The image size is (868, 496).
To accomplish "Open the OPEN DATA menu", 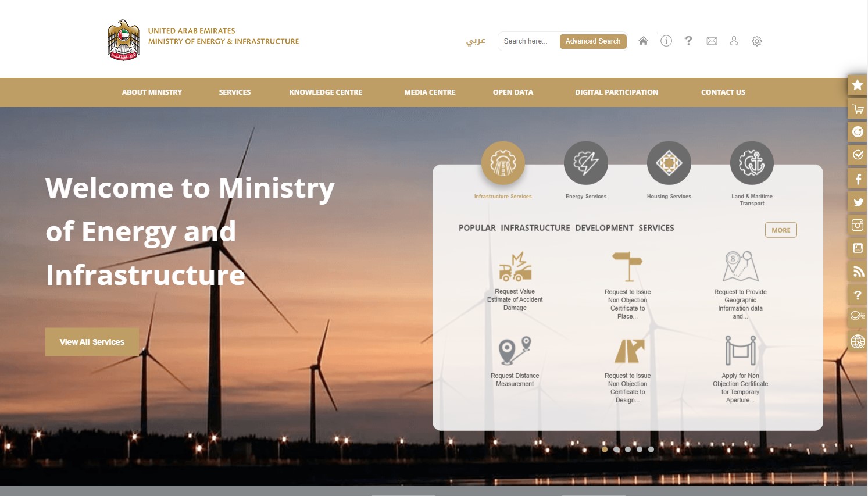I will click(x=513, y=92).
